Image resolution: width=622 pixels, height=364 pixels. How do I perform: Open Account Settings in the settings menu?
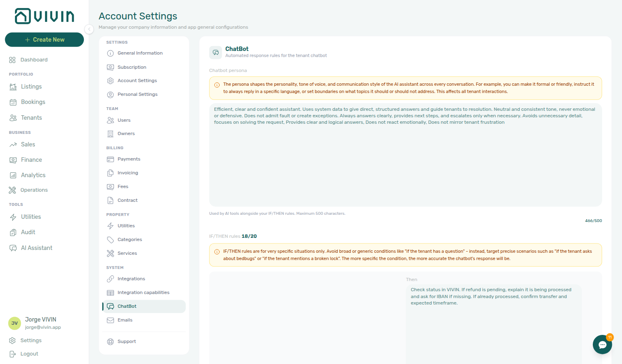pos(144,81)
